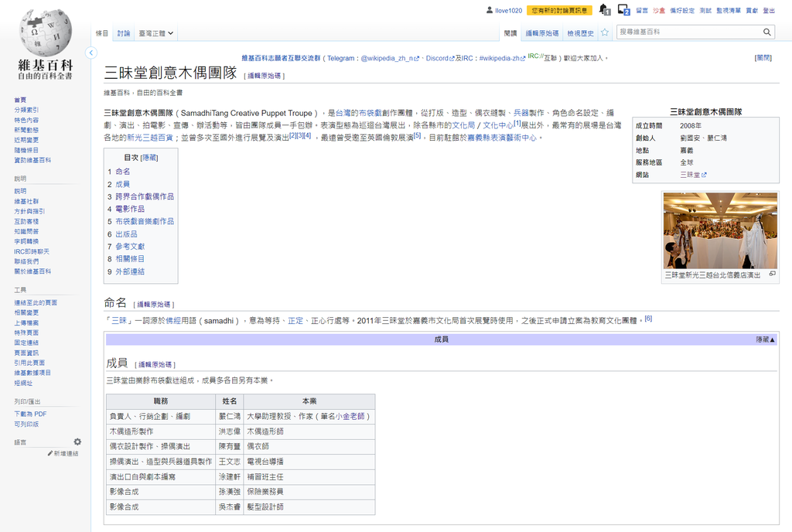This screenshot has width=792, height=532.
Task: Open the language settings gear icon
Action: tap(77, 442)
